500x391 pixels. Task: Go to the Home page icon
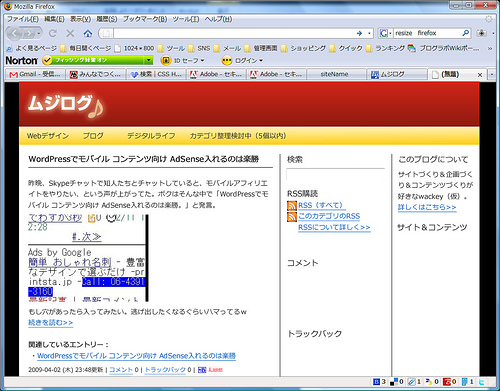[88, 33]
